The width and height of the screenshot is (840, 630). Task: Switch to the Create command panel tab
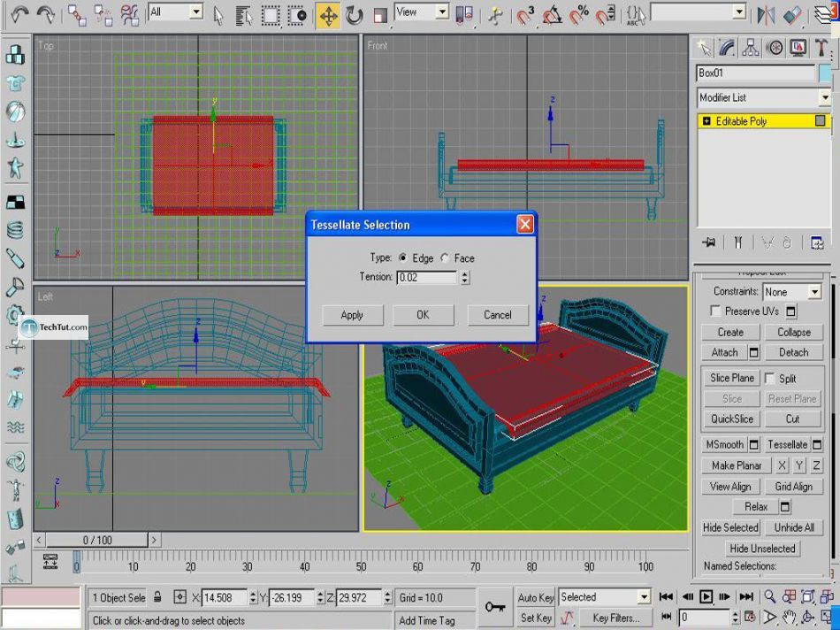click(x=704, y=48)
